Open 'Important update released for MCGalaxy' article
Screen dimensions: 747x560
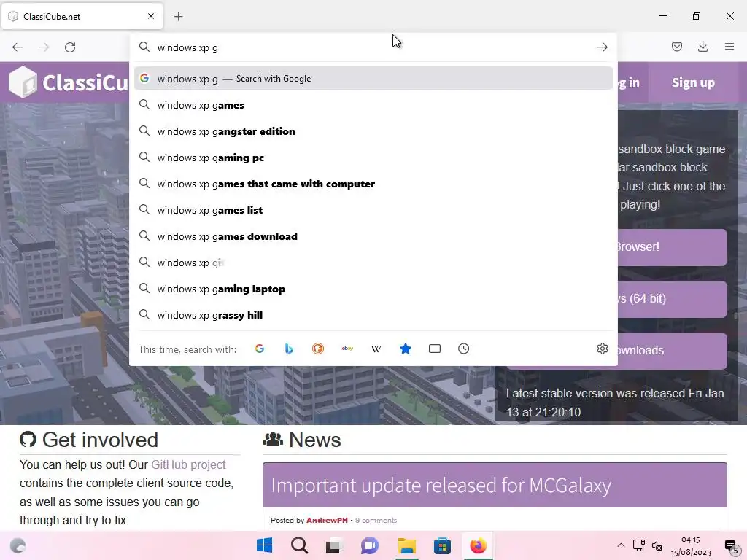[441, 486]
